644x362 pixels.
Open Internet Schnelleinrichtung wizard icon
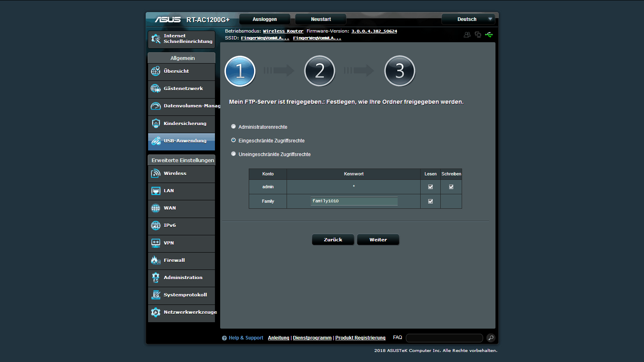(x=156, y=39)
